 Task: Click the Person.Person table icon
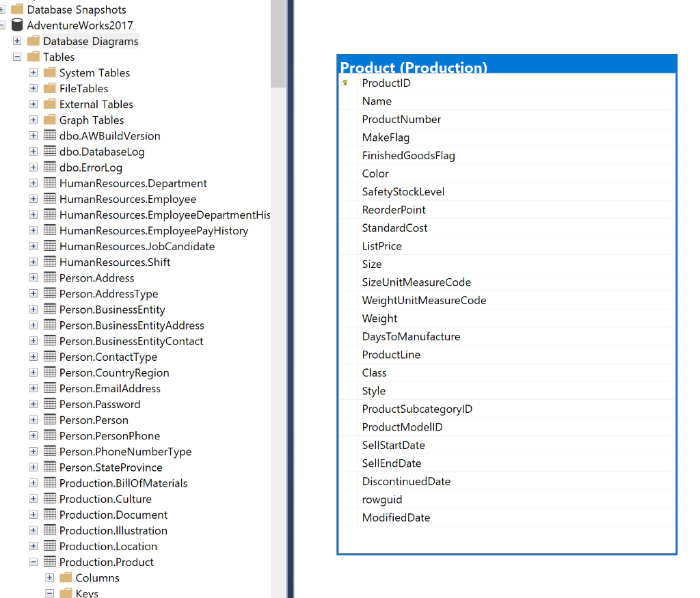click(49, 420)
